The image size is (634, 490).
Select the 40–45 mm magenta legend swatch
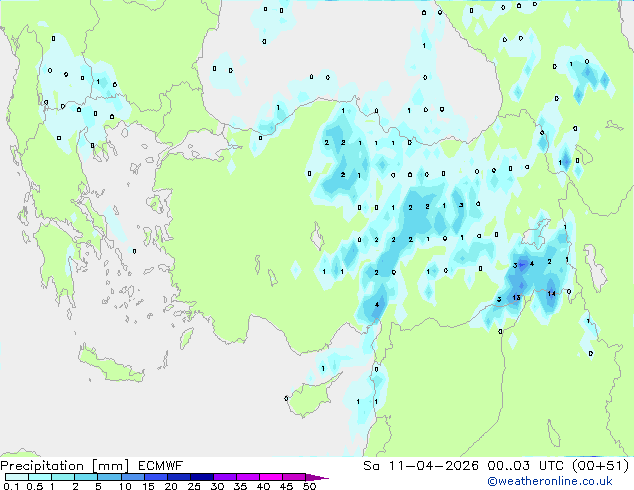(x=271, y=477)
